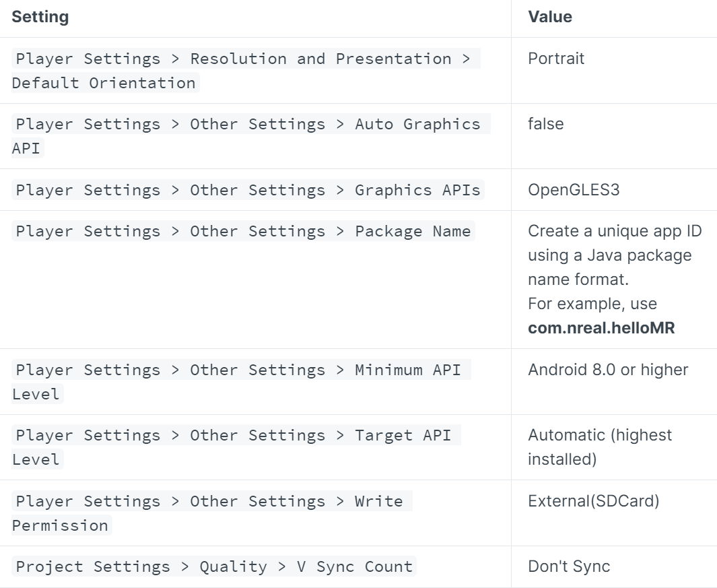Select the Graphics APIs setting path

(x=248, y=190)
